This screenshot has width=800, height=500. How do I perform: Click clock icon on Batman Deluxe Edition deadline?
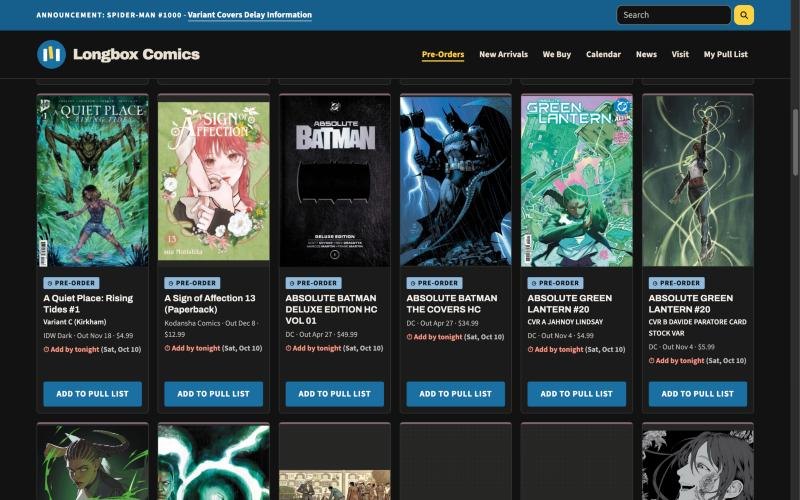pyautogui.click(x=288, y=348)
